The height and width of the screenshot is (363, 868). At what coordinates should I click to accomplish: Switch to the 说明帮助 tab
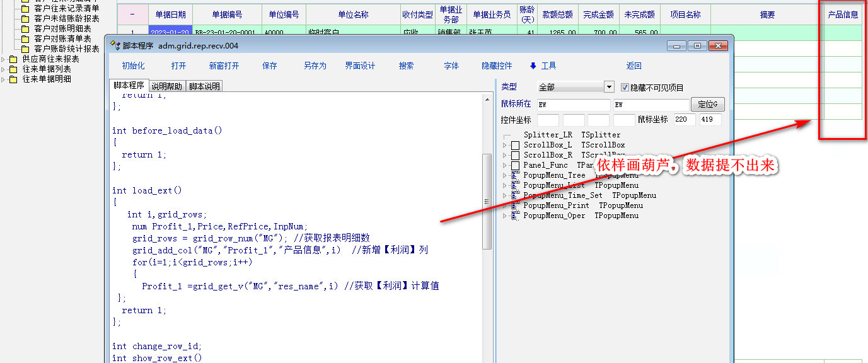166,86
